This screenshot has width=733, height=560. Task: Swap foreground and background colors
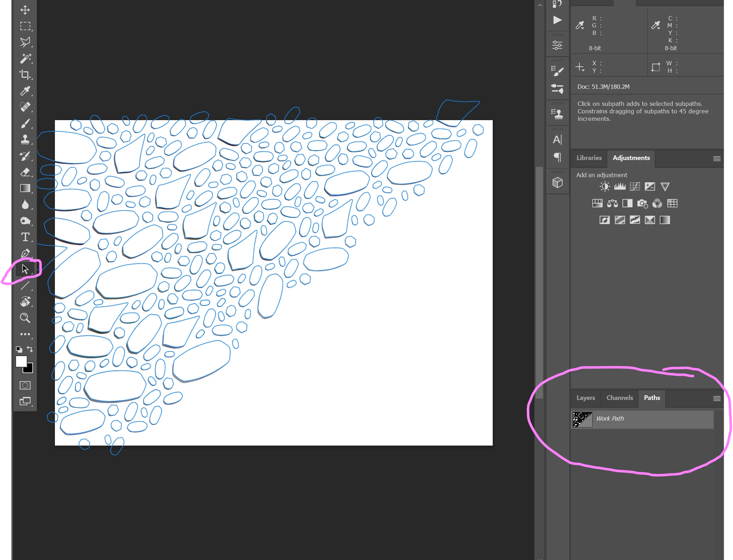[x=30, y=349]
